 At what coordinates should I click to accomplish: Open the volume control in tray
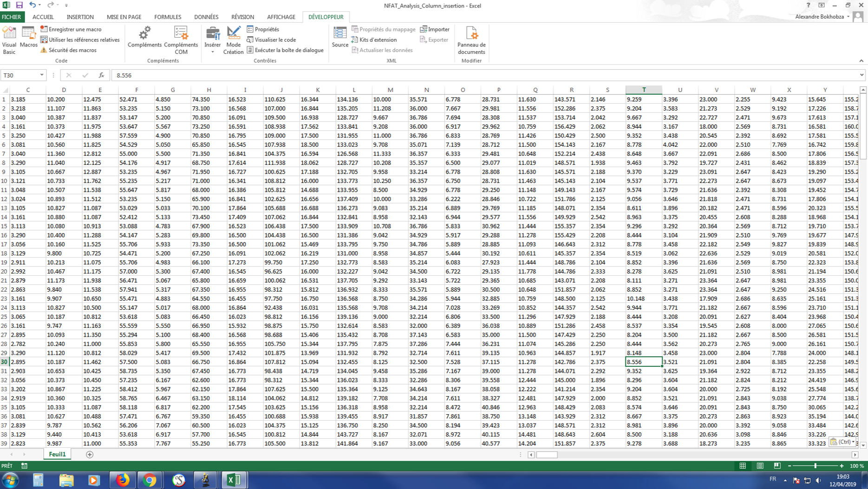(818, 480)
